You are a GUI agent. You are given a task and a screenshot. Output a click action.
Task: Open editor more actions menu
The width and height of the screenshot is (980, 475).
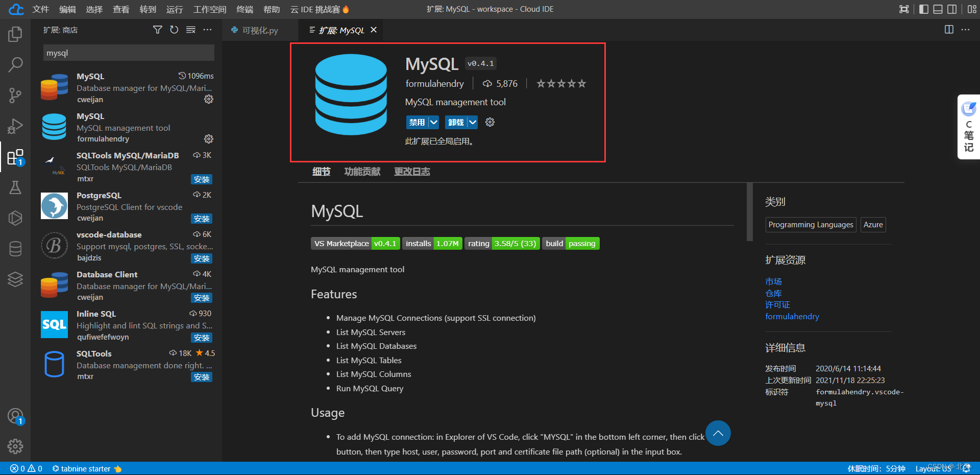coord(965,30)
